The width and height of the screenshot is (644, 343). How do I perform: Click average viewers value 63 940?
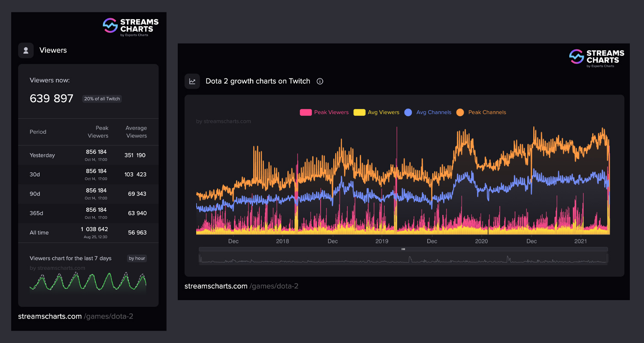coord(137,213)
